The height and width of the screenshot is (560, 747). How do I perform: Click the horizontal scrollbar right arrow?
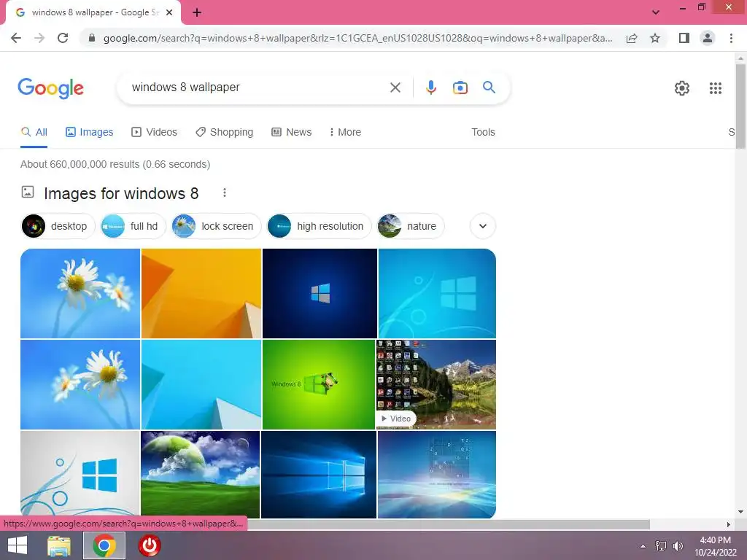coord(729,524)
